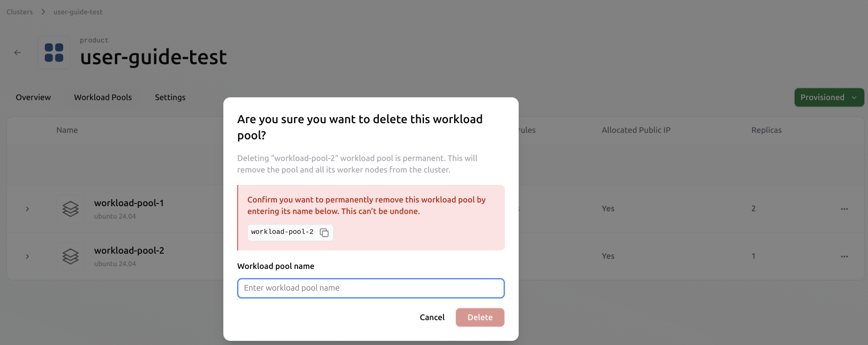Click the Cancel button in the dialog
Image resolution: width=868 pixels, height=345 pixels.
[x=432, y=317]
